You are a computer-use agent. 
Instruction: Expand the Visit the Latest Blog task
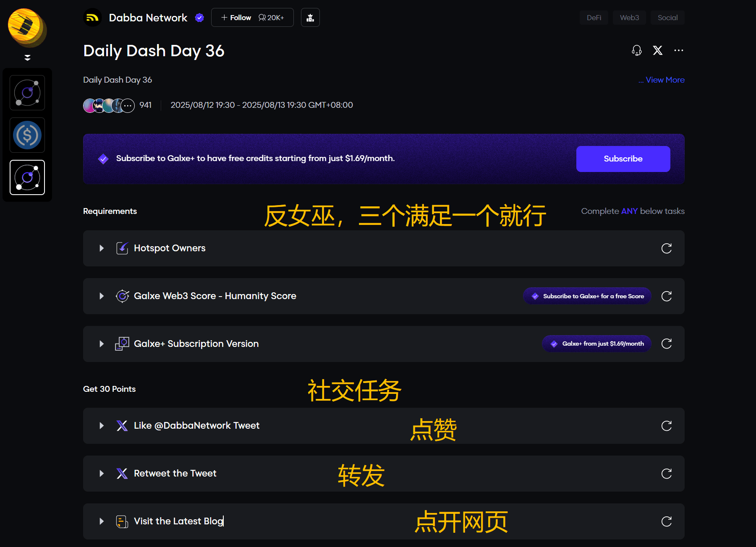point(102,521)
